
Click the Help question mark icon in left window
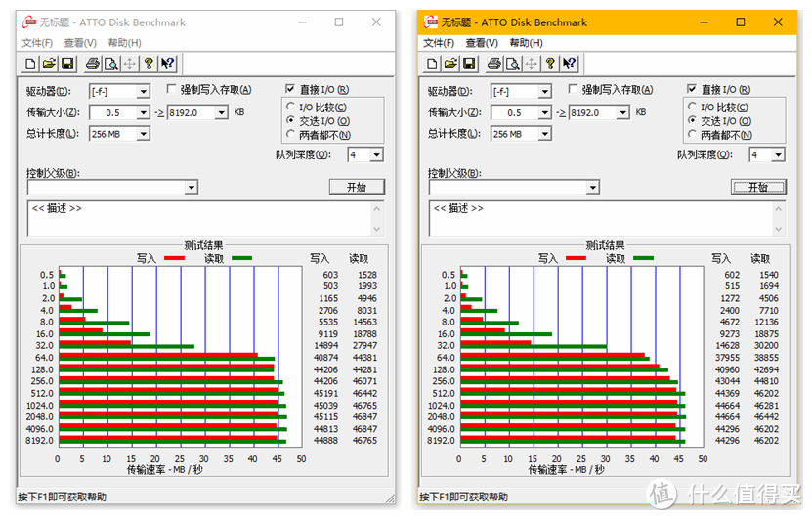[149, 64]
